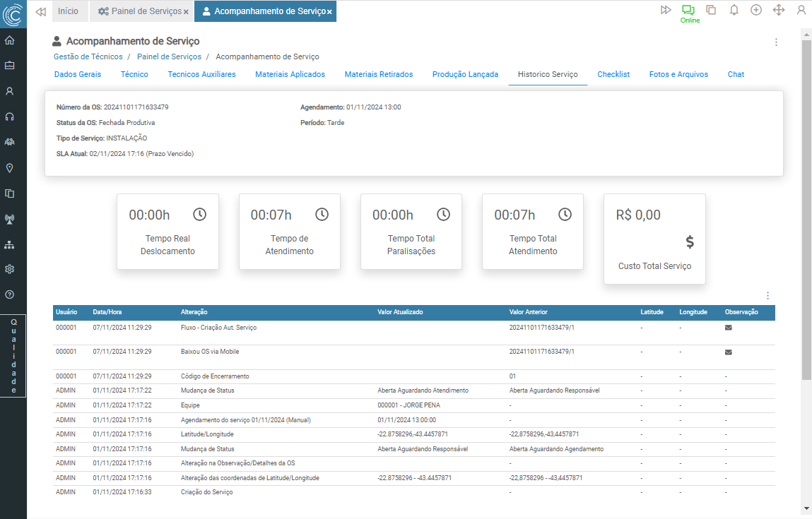Open envelope observation in first history row
The image size is (812, 519).
pos(729,328)
